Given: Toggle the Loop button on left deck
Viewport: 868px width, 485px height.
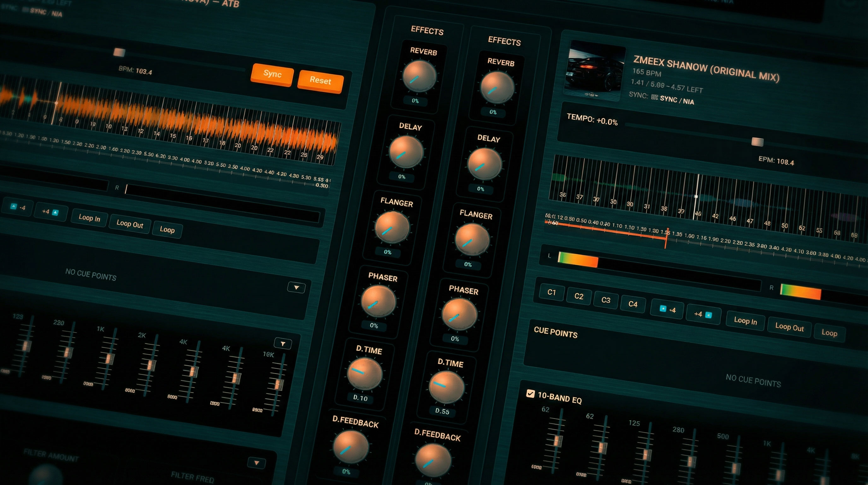Looking at the screenshot, I should click(x=167, y=230).
